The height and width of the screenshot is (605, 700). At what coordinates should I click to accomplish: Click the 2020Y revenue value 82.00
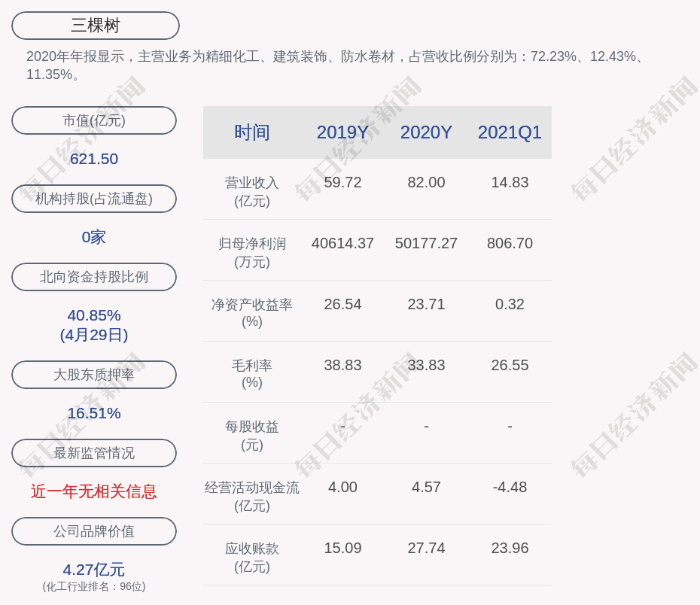point(426,183)
